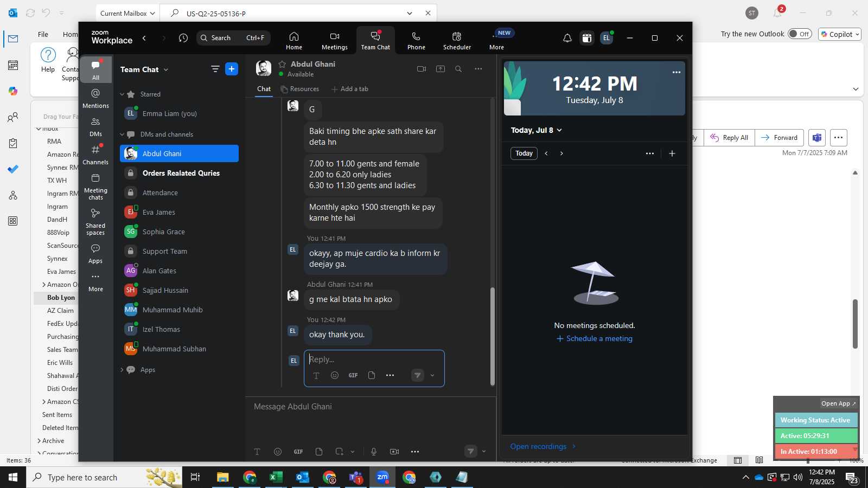Open the Zoom Scheduler tab
Image resolution: width=868 pixels, height=488 pixels.
point(457,41)
